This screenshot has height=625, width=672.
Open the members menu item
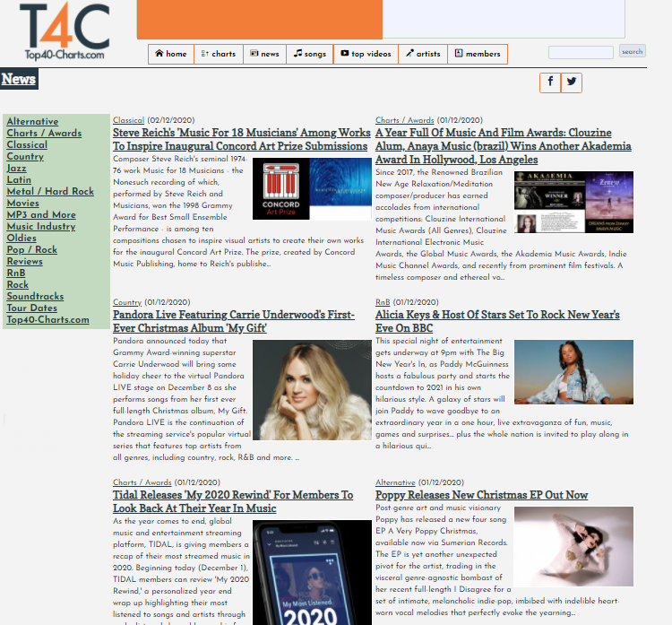(478, 54)
